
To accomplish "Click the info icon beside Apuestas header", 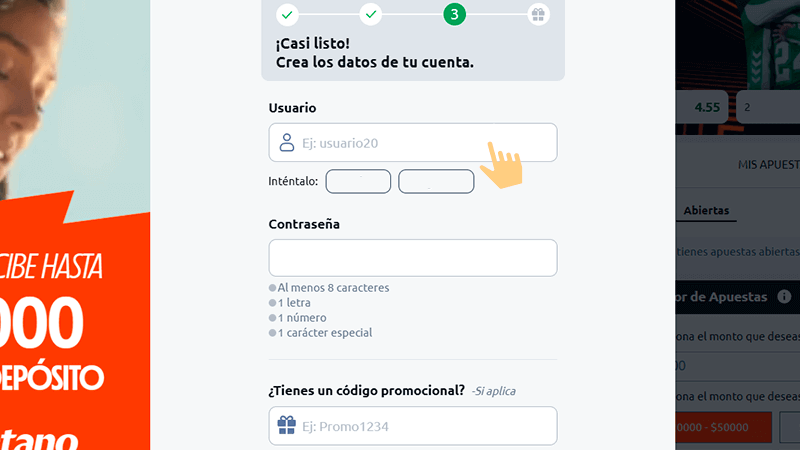I will (784, 297).
